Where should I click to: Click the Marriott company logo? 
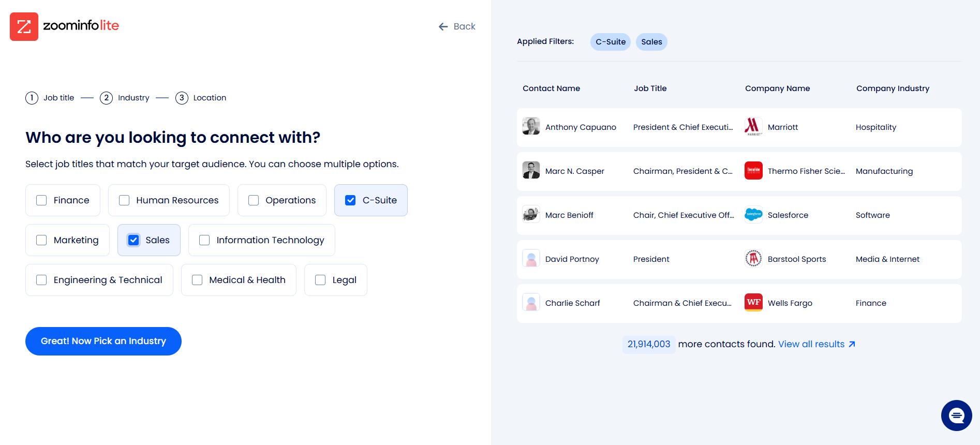(x=753, y=126)
